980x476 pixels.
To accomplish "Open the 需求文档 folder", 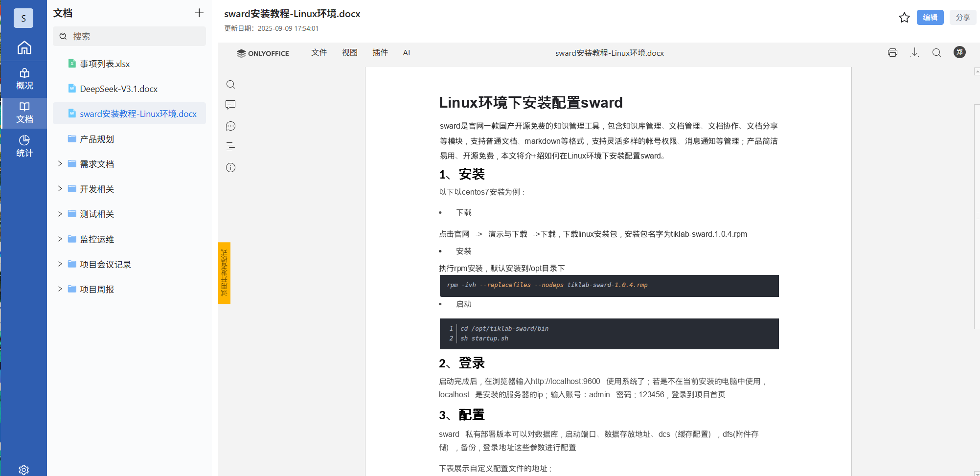I will (x=97, y=164).
